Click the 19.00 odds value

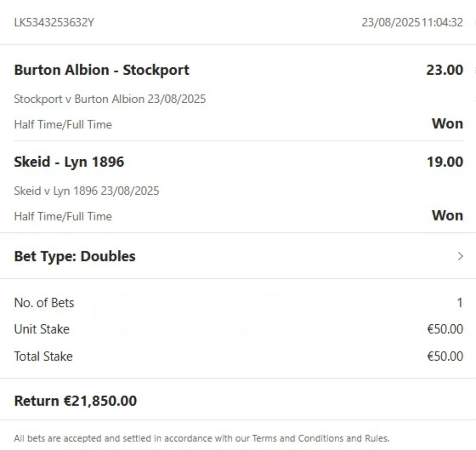pyautogui.click(x=444, y=162)
